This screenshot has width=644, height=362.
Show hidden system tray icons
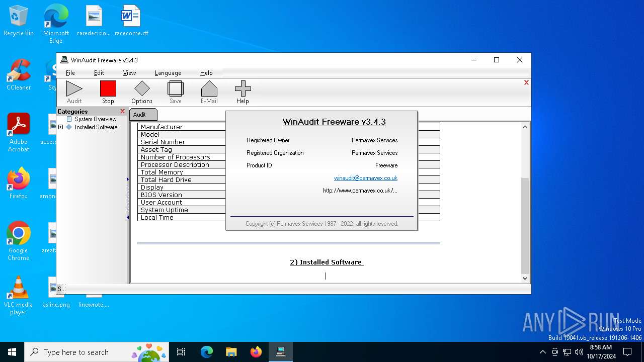(542, 352)
